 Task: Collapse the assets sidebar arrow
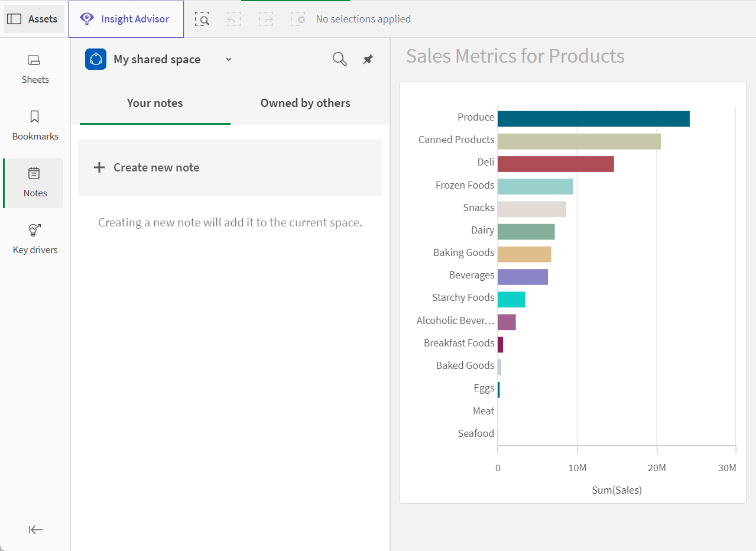coord(35,530)
